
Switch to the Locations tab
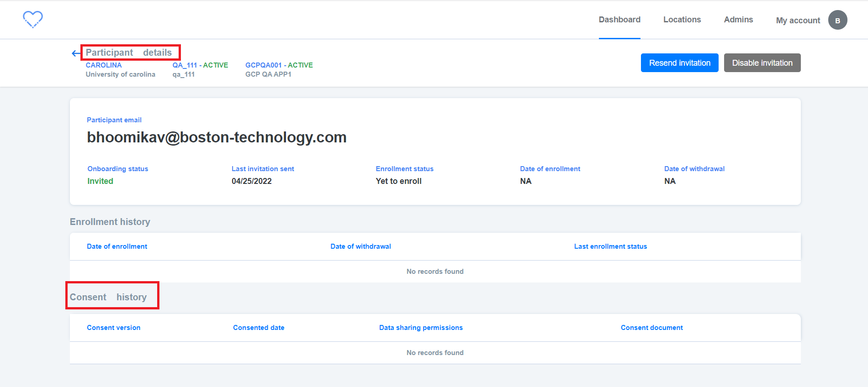pyautogui.click(x=682, y=20)
